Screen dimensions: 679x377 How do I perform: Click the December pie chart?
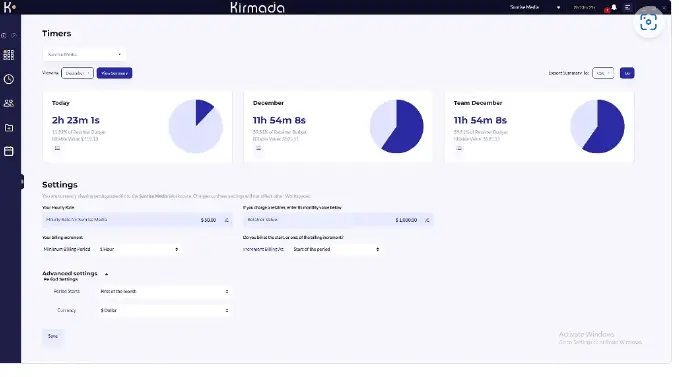coord(397,126)
